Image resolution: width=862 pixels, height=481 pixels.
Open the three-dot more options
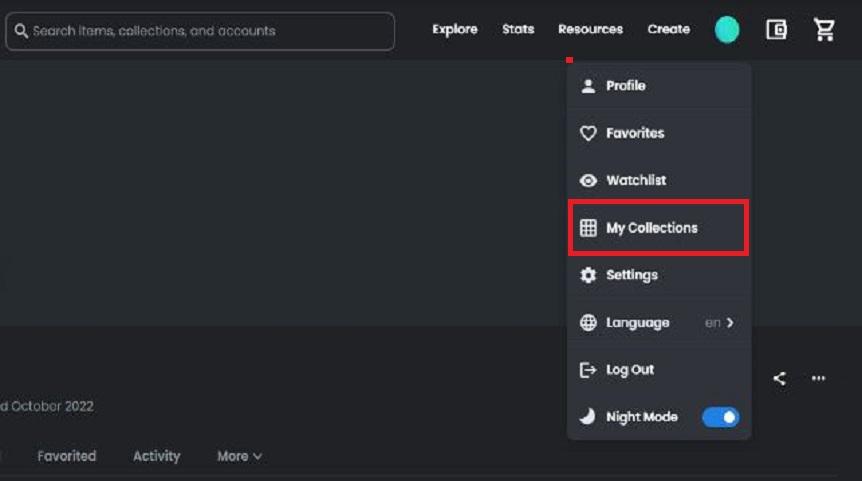click(x=819, y=378)
